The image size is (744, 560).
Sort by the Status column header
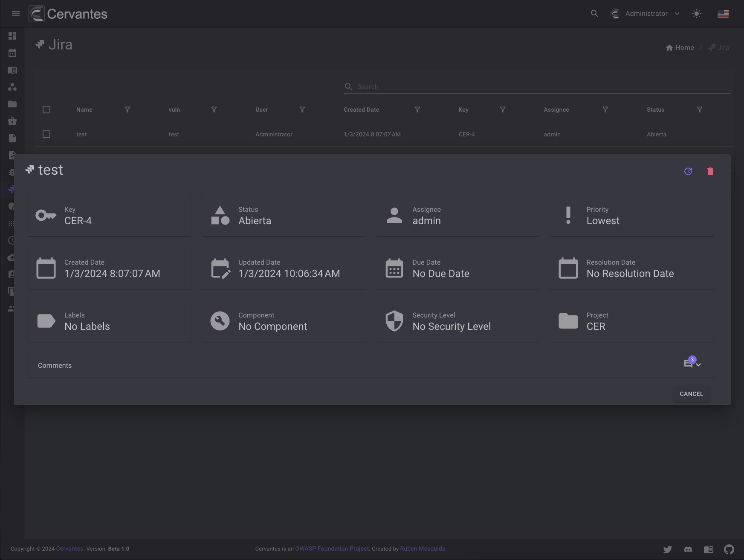point(656,110)
